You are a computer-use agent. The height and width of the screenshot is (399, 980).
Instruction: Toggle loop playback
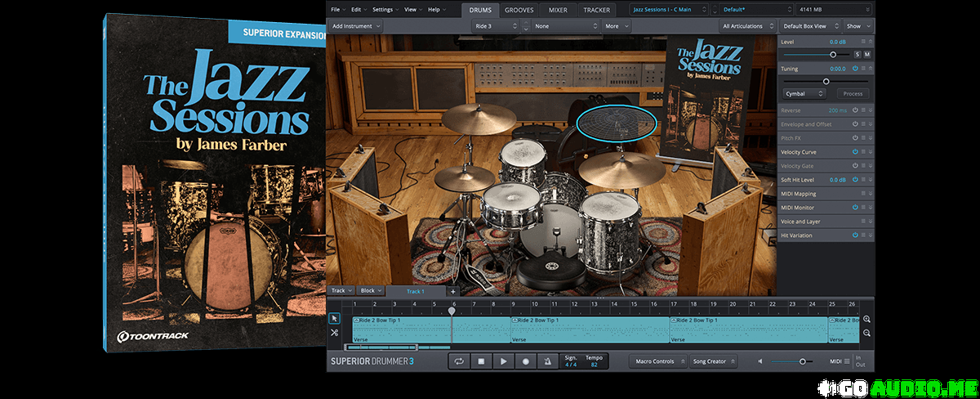tap(459, 361)
